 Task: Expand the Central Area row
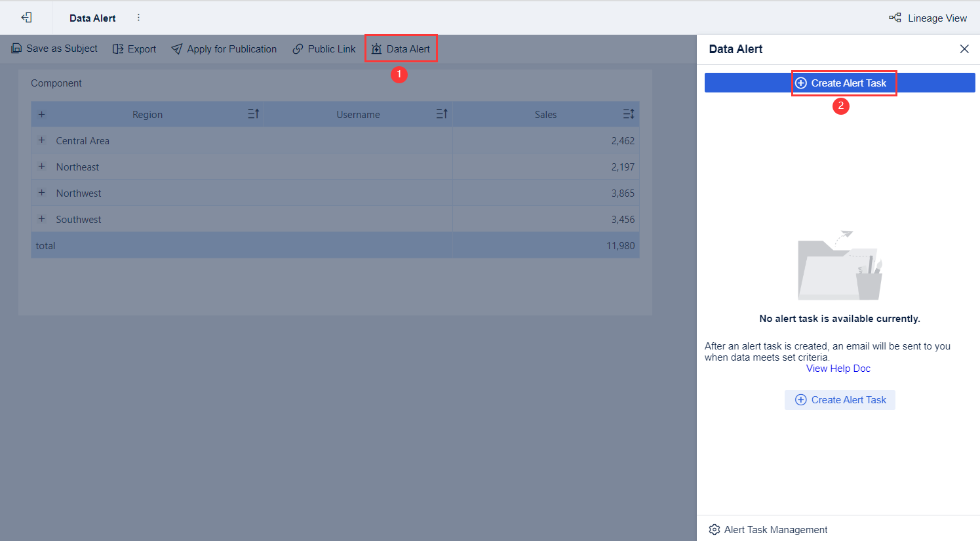[42, 140]
